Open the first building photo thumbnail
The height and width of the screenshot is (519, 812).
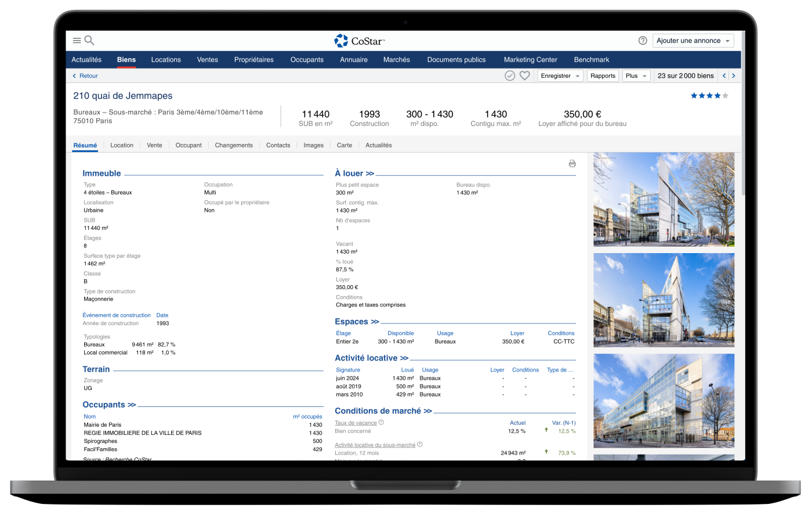click(664, 199)
